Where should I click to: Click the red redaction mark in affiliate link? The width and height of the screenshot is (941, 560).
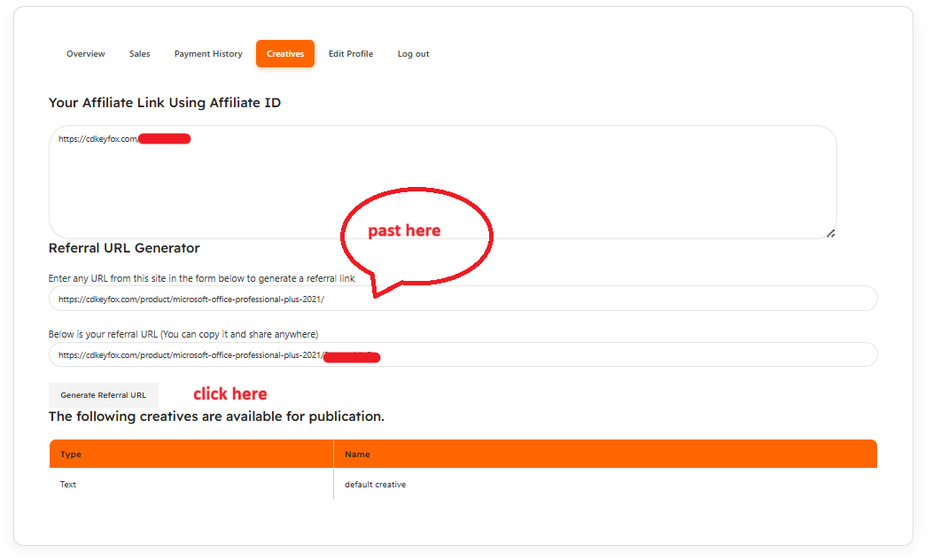click(165, 139)
